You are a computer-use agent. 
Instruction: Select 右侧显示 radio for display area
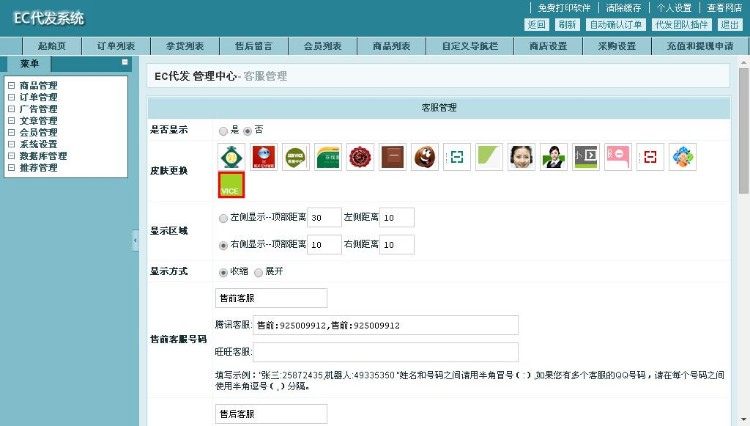click(223, 245)
